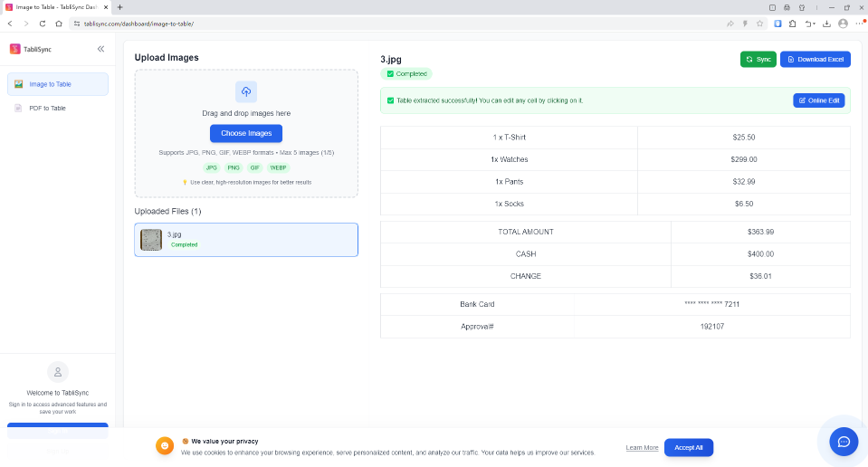
Task: Close the Image to Table browser tab
Action: [x=106, y=7]
